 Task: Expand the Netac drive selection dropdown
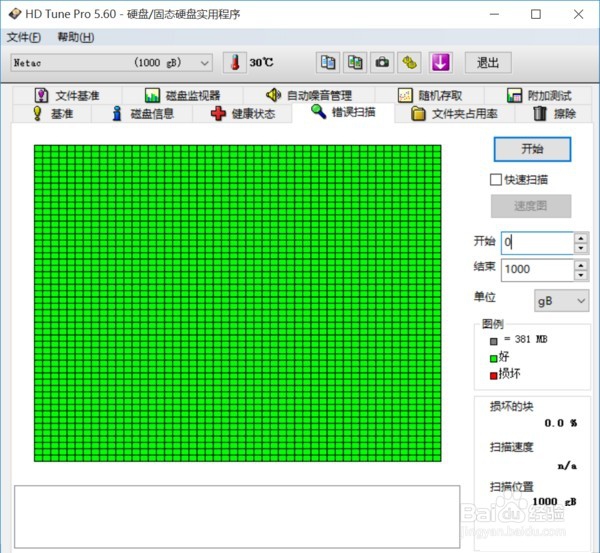[112, 62]
